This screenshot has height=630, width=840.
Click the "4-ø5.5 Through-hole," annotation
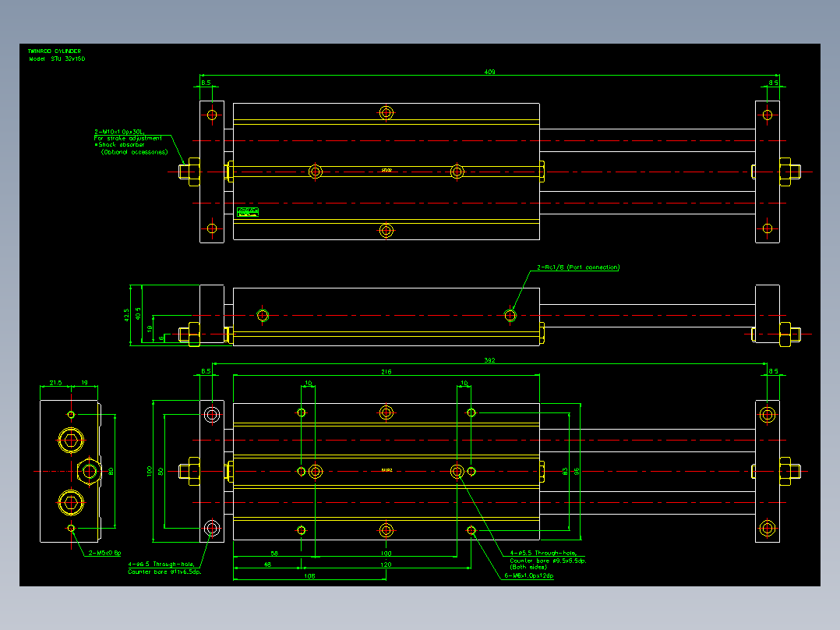(543, 553)
